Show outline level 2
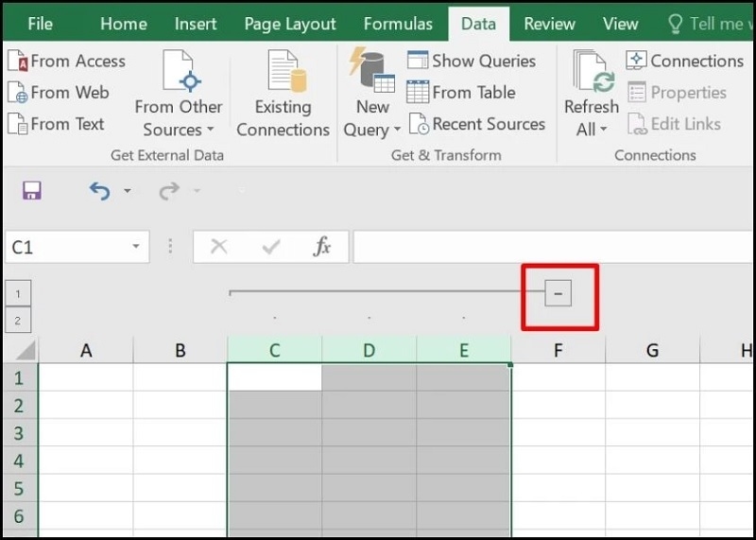The width and height of the screenshot is (756, 540). (18, 321)
